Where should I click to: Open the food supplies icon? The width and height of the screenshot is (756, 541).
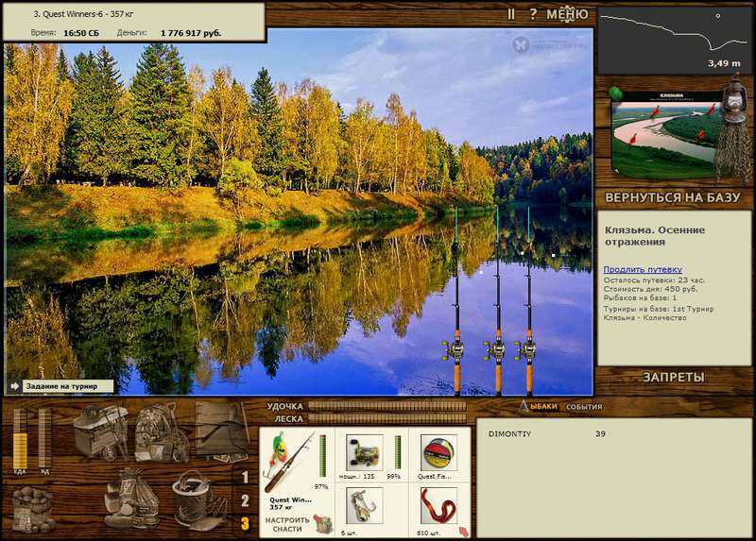tap(131, 499)
